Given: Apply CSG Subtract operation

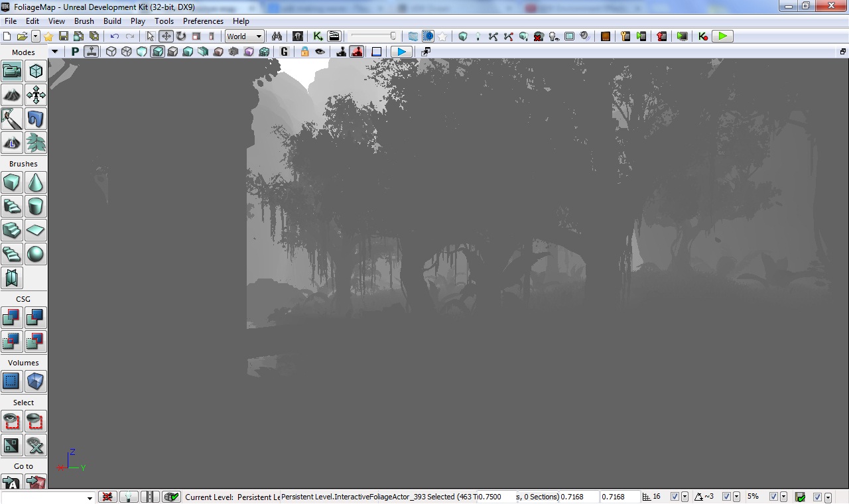Looking at the screenshot, I should [x=36, y=318].
